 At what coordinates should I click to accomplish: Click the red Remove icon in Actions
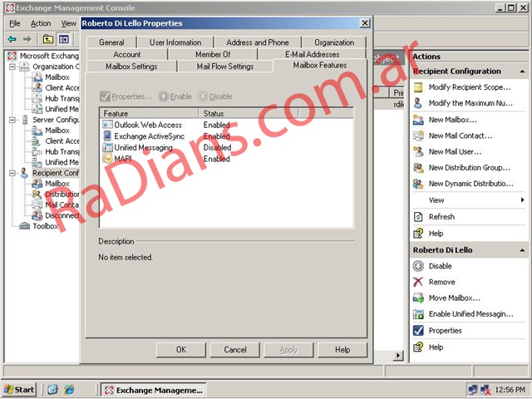click(x=419, y=282)
